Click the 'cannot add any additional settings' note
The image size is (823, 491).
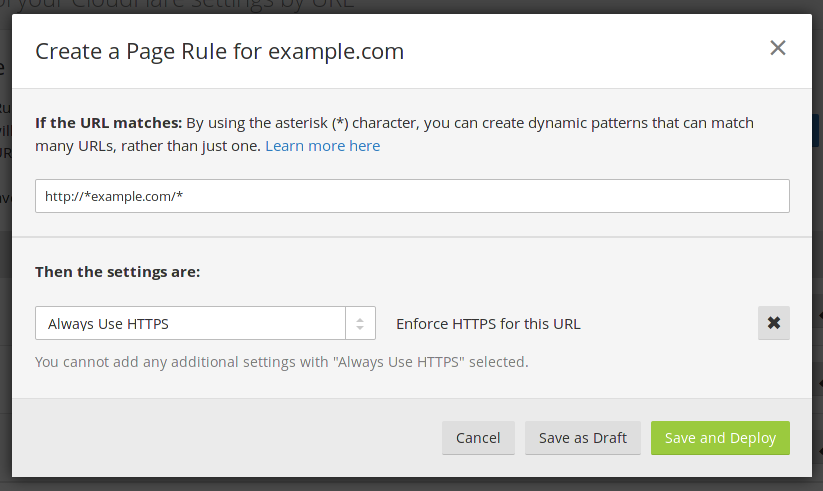pos(281,361)
